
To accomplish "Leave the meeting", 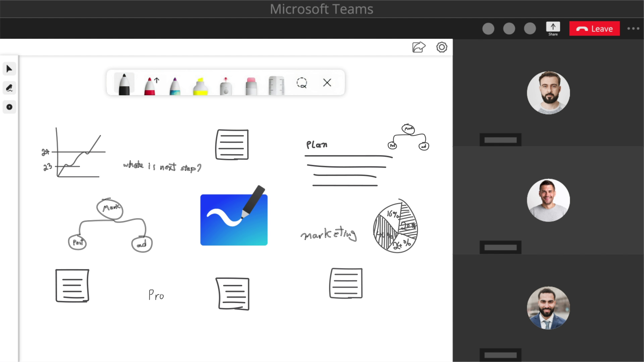I will point(594,29).
